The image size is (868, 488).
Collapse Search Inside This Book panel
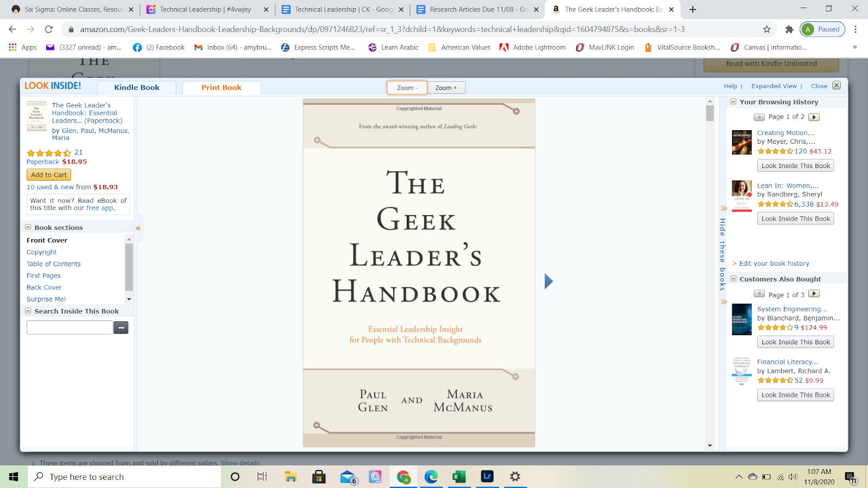pyautogui.click(x=28, y=311)
